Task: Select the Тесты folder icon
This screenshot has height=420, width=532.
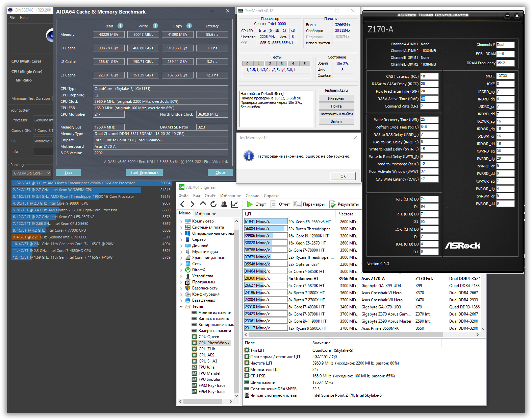Action: click(188, 306)
